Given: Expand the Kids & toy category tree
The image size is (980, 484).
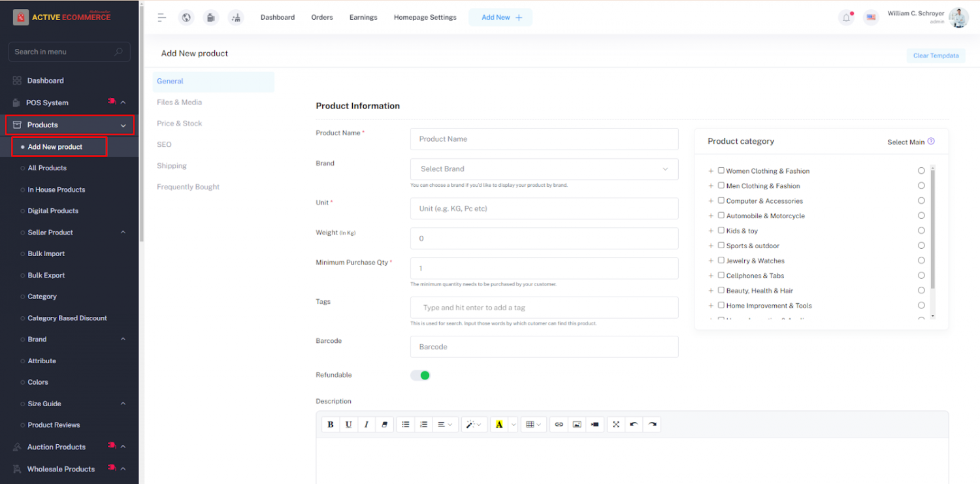Looking at the screenshot, I should click(710, 230).
